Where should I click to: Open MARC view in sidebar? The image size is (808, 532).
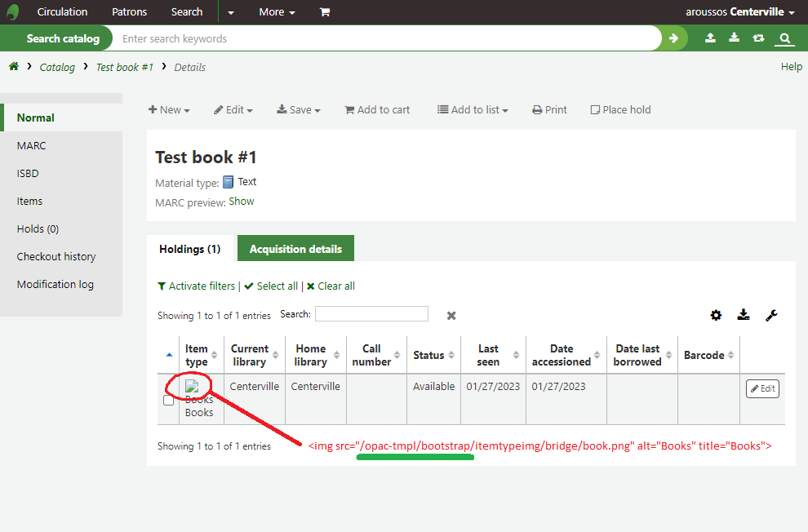point(32,146)
